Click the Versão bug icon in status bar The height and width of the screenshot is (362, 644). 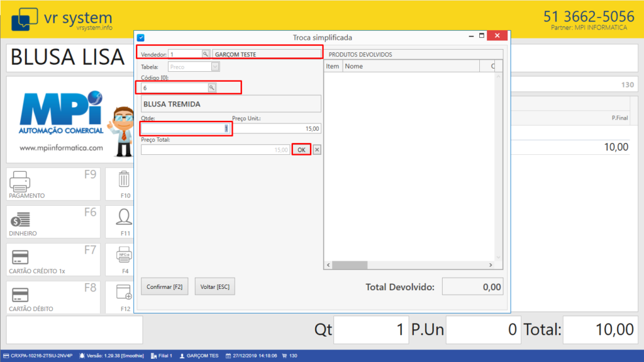(x=84, y=356)
